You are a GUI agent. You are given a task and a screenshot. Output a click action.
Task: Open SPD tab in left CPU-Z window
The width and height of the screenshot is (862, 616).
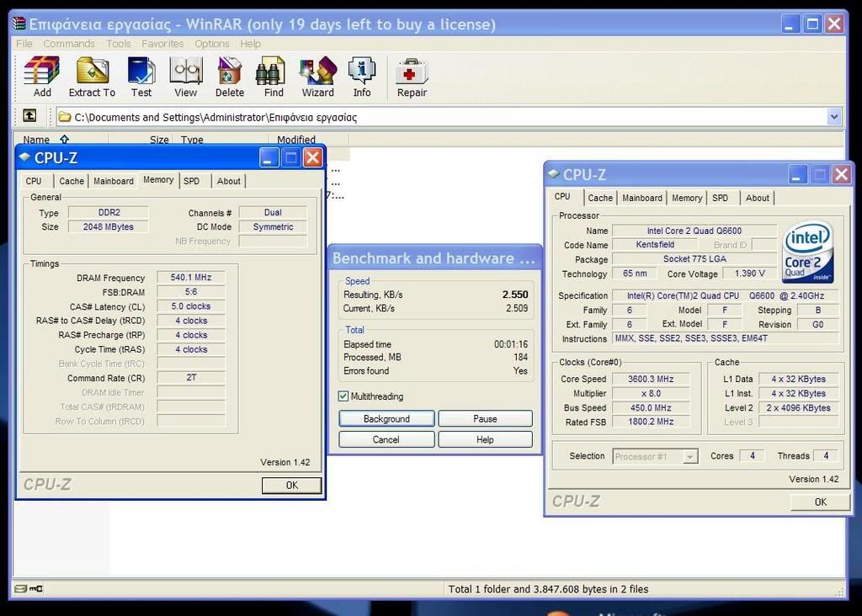click(191, 181)
